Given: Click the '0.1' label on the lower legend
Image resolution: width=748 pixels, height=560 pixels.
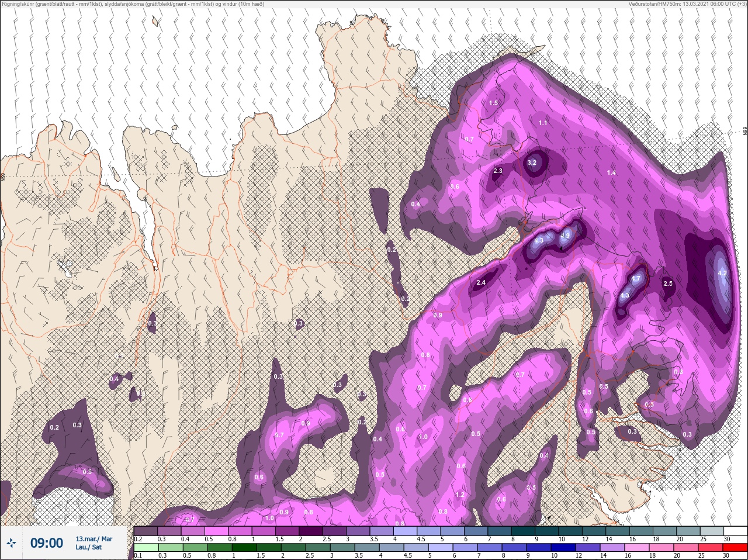Looking at the screenshot, I should [x=138, y=556].
